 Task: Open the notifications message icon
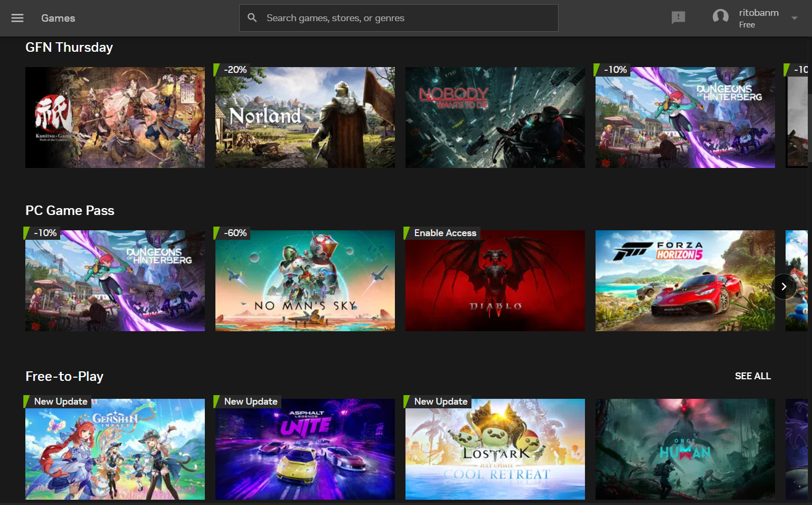coord(678,18)
